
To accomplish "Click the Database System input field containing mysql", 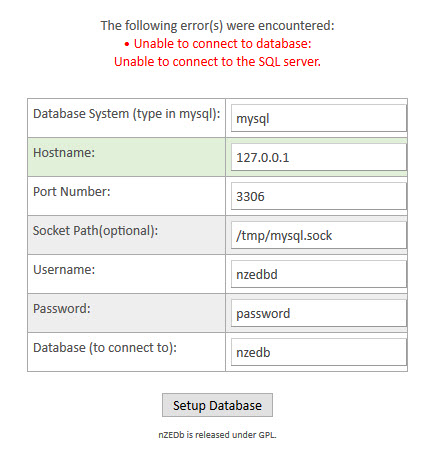I will coord(319,118).
